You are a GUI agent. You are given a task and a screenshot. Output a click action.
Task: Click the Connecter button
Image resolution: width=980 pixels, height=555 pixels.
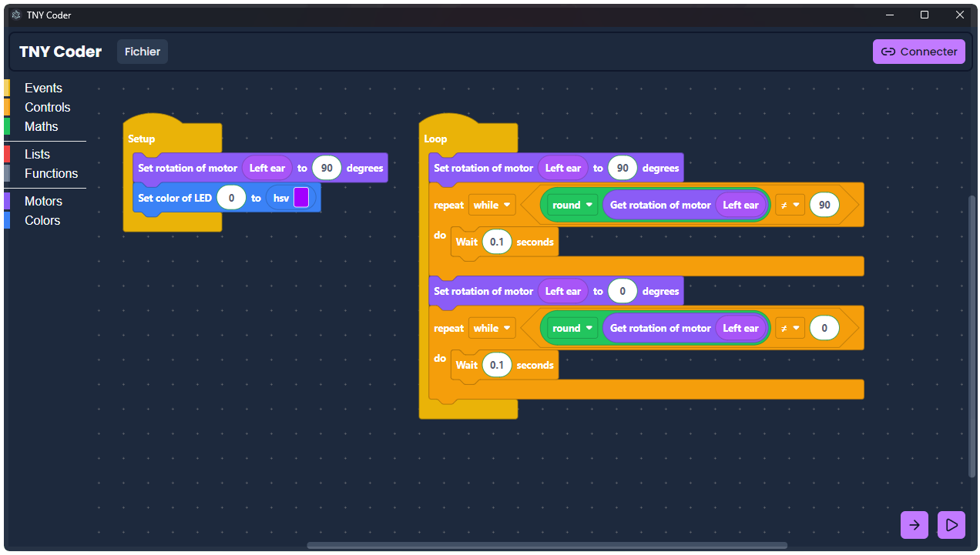(918, 52)
